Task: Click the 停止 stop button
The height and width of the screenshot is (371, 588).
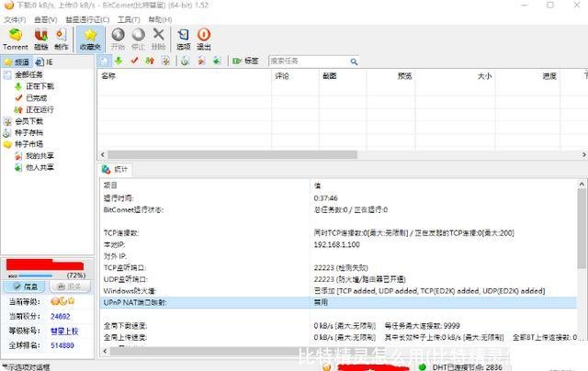Action: (138, 39)
